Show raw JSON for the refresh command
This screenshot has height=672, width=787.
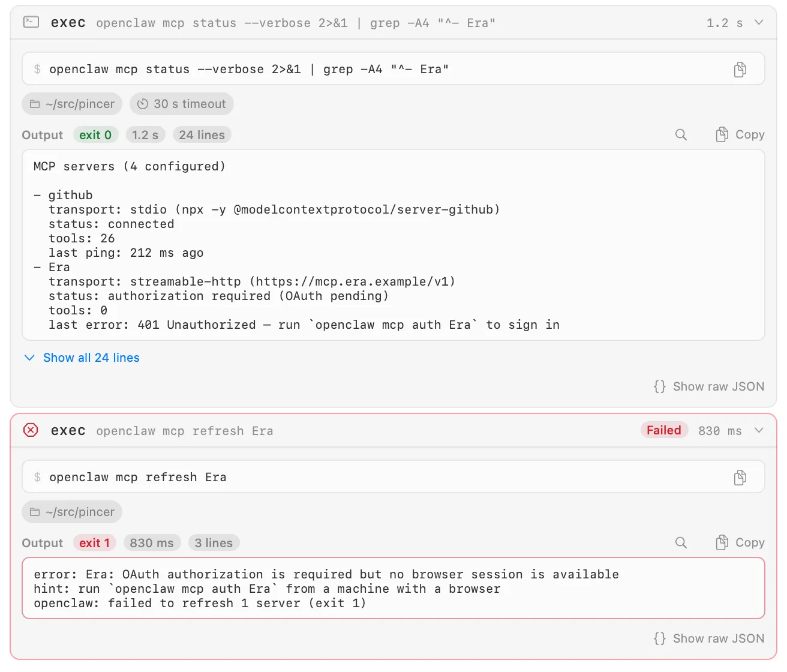[x=709, y=638]
